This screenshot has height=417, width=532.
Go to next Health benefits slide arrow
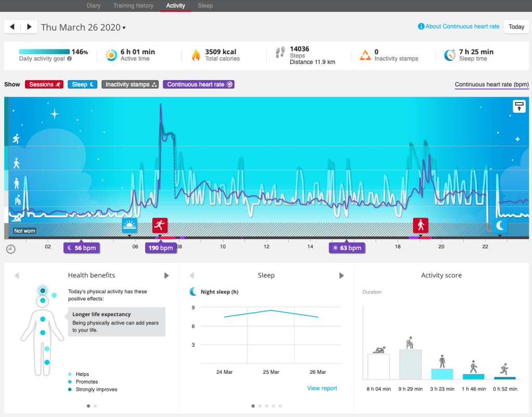[x=166, y=275]
